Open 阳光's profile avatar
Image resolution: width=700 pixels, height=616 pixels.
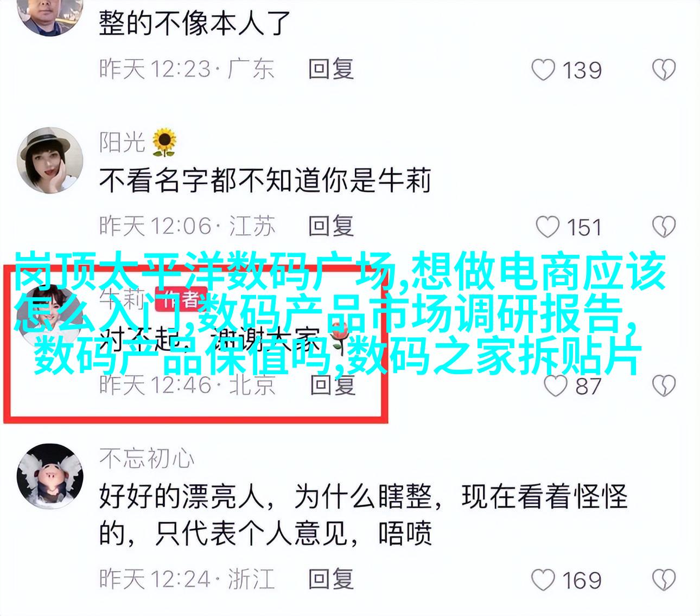coord(50,160)
